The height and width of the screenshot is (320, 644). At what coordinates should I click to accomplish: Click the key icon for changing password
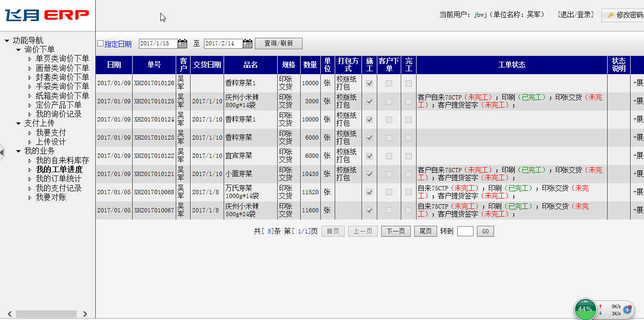pos(610,15)
